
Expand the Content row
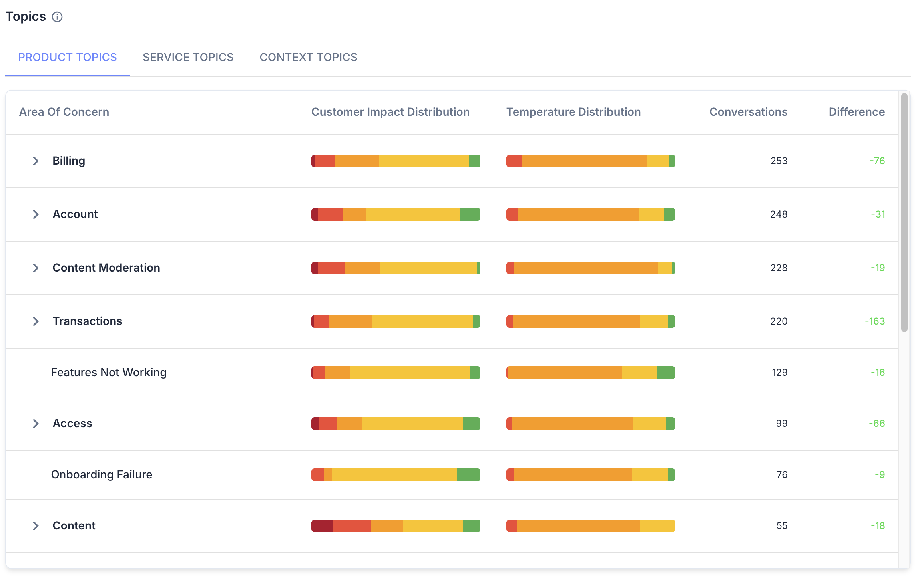click(36, 526)
